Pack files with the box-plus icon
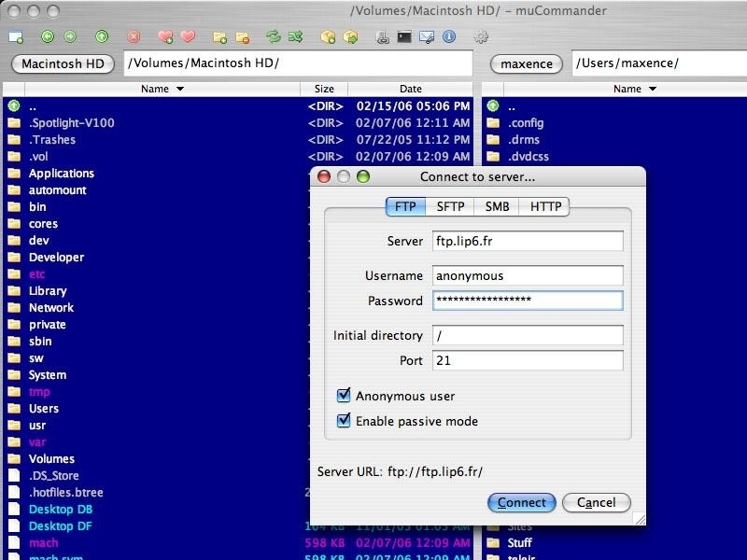This screenshot has width=747, height=560. coord(328,37)
